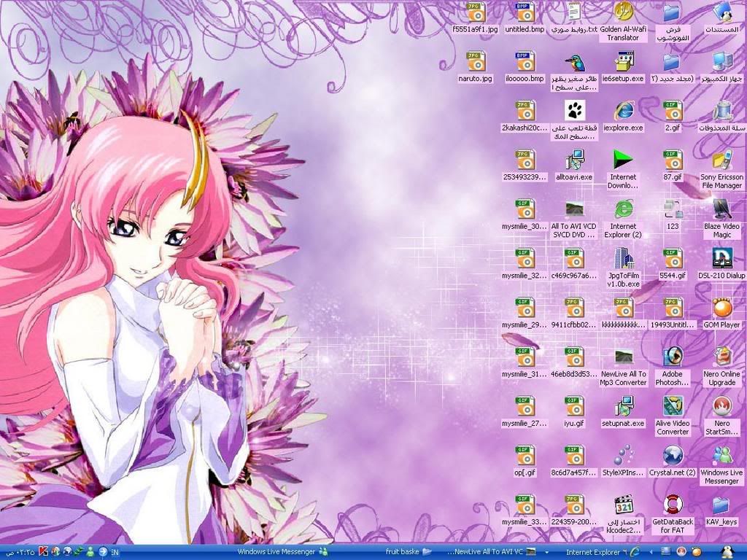Open the KAV_keys folder
Image resolution: width=747 pixels, height=560 pixels.
click(721, 505)
